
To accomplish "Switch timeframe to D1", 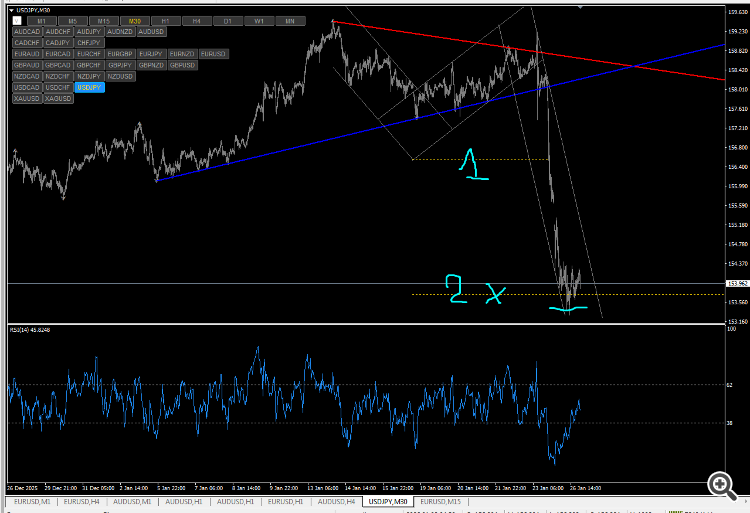I will [228, 21].
